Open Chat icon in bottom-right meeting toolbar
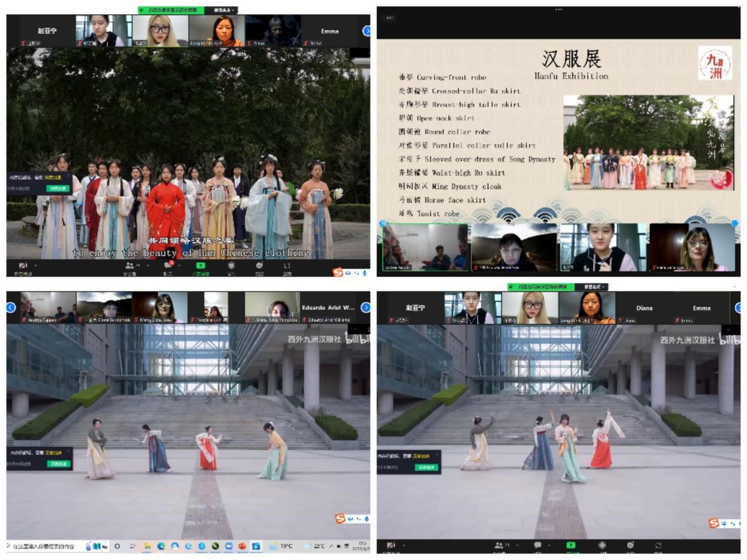This screenshot has height=560, width=747. click(538, 546)
